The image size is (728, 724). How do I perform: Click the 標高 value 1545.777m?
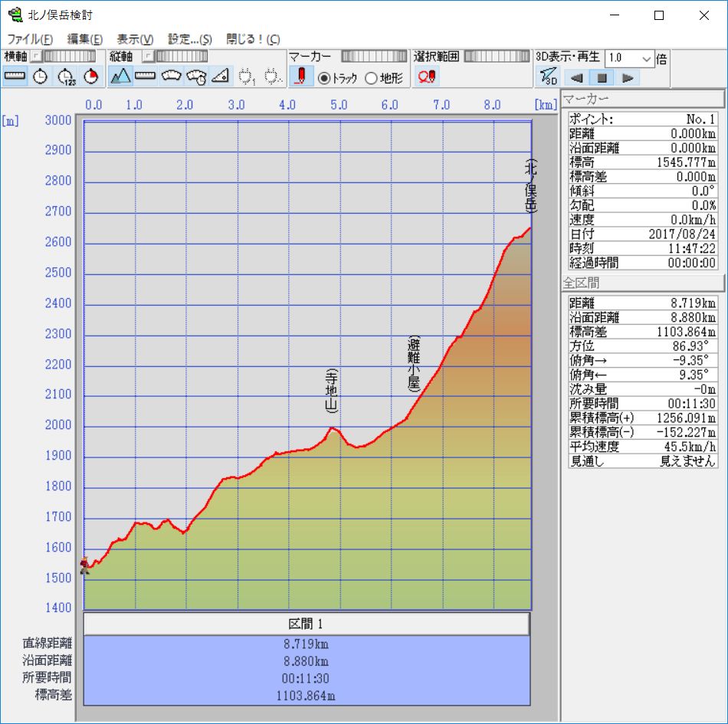686,162
